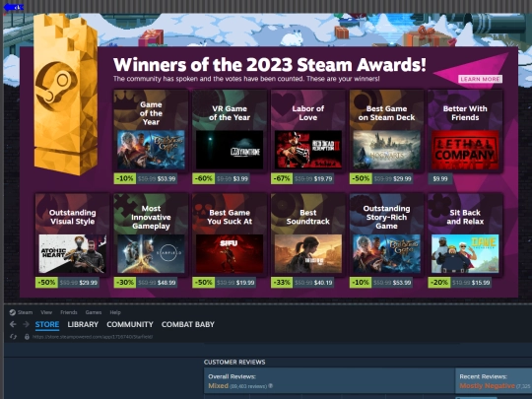Open the COMBAT BABY profile tab
Viewport: 532px width, 399px height.
coord(188,325)
